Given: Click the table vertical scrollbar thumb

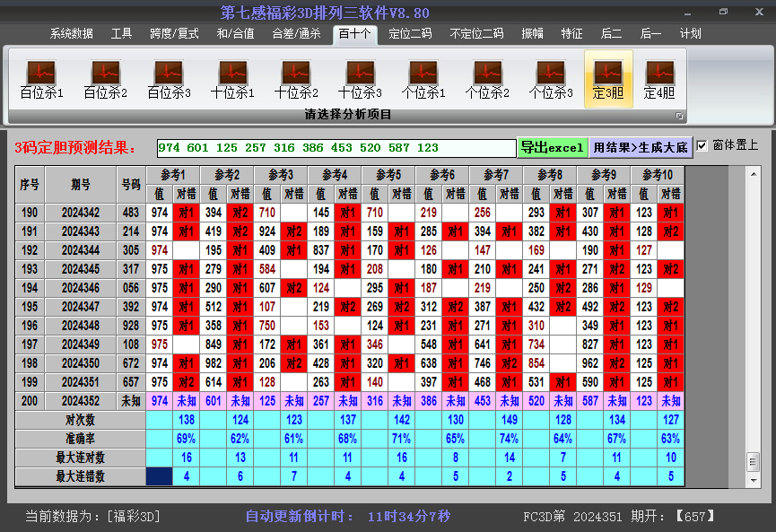Looking at the screenshot, I should pyautogui.click(x=754, y=462).
